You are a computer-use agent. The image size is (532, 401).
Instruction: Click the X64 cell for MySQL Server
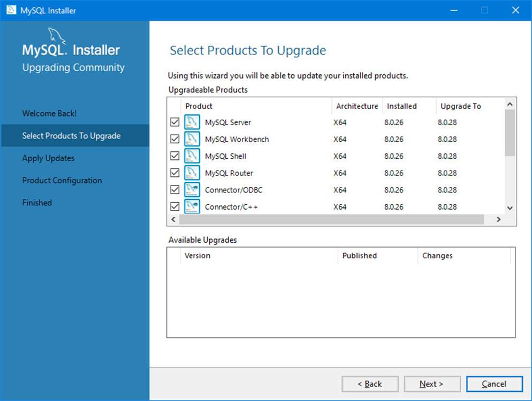coord(340,122)
